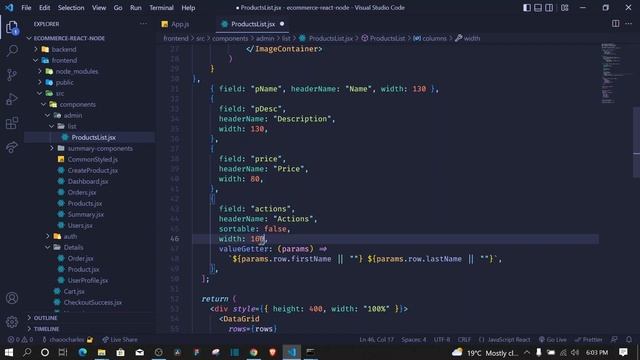Click Live Share in the status bar
Viewport: 640px width, 360px height.
120,340
